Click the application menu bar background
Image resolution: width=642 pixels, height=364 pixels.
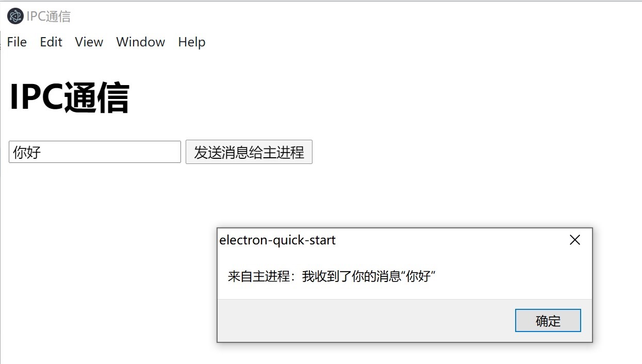[x=361, y=42]
